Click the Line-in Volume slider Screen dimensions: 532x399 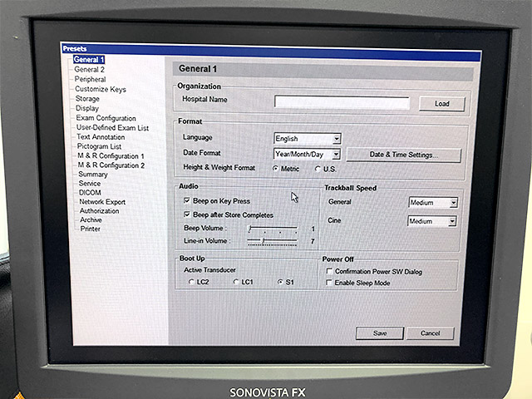pyautogui.click(x=272, y=241)
